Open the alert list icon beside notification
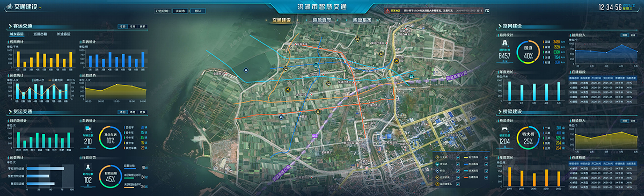 pyautogui.click(x=488, y=10)
